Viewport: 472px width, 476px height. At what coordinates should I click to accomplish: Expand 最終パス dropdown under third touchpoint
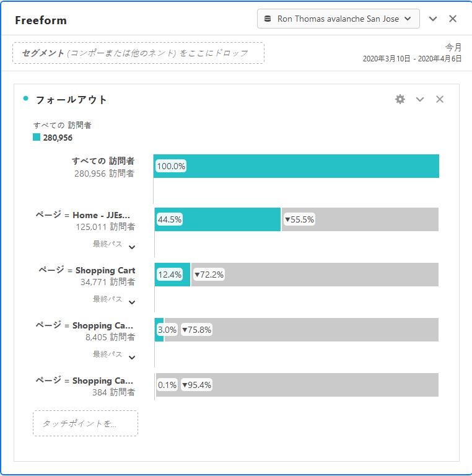pos(131,358)
